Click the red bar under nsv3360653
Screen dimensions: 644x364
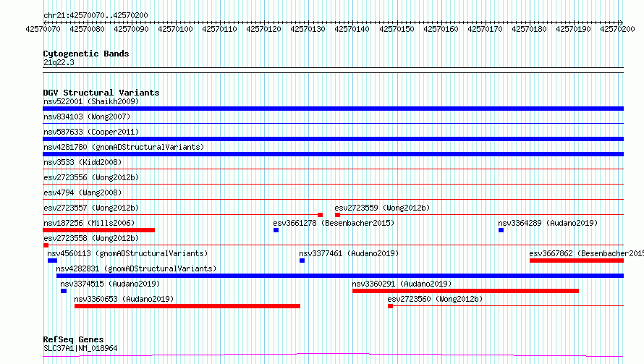tap(187, 306)
